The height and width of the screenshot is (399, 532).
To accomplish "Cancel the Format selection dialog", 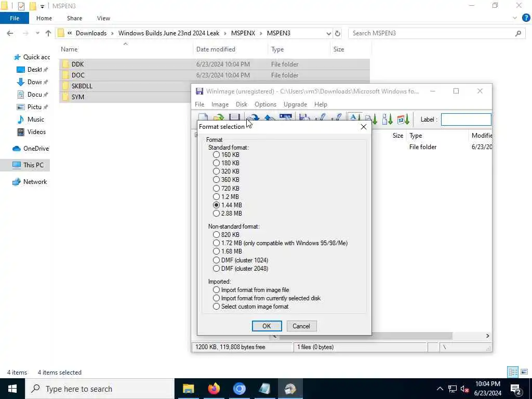I will [x=301, y=326].
